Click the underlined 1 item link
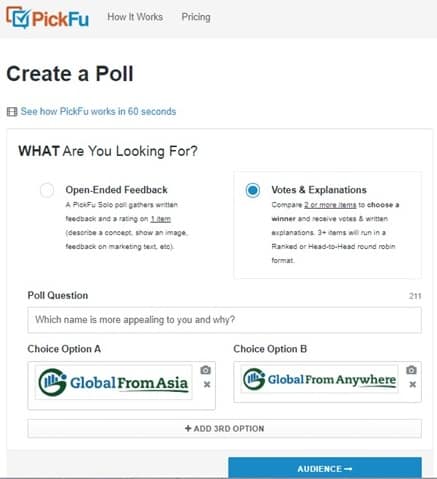The image size is (437, 479). click(x=161, y=219)
